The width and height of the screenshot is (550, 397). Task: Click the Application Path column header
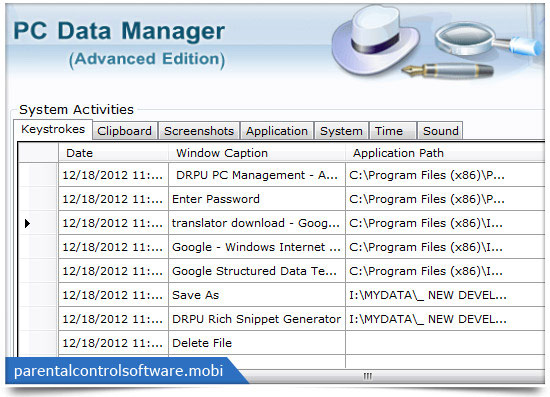tap(445, 153)
